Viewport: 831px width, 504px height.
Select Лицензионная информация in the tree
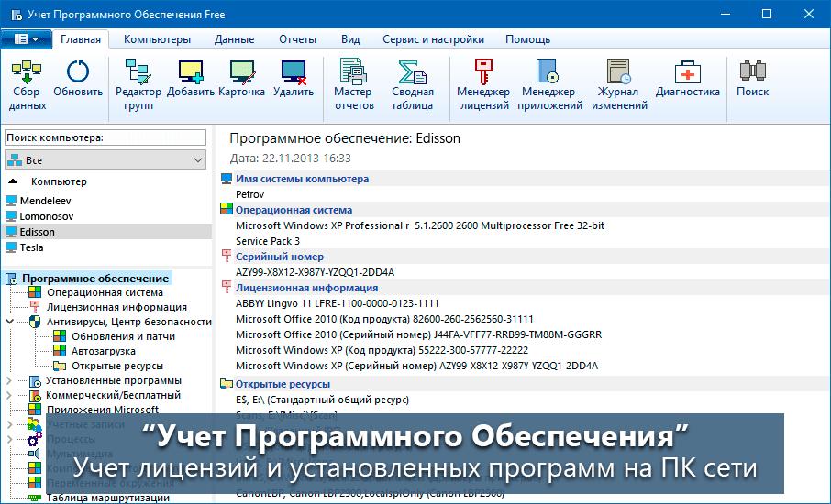pos(116,307)
